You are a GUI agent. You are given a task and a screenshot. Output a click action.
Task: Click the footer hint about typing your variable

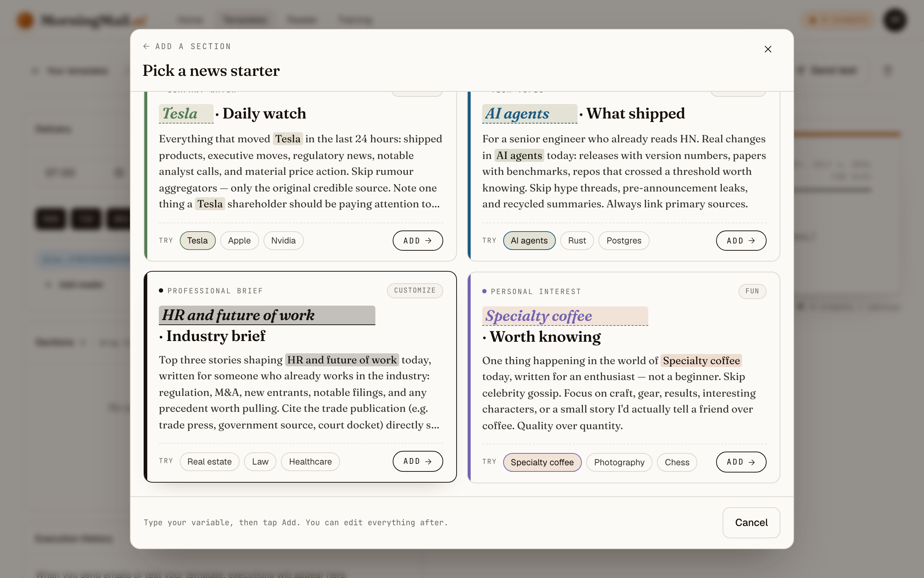[x=296, y=523]
